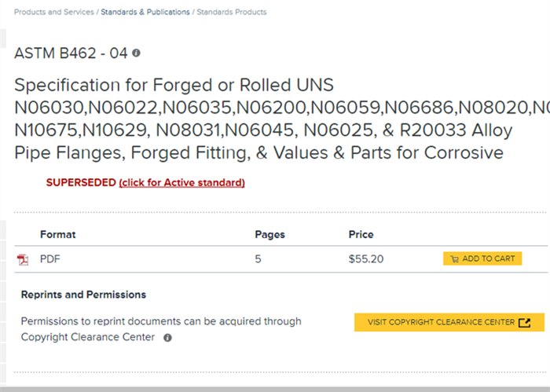Open the click for Active standard link
The width and height of the screenshot is (550, 392).
pos(181,183)
